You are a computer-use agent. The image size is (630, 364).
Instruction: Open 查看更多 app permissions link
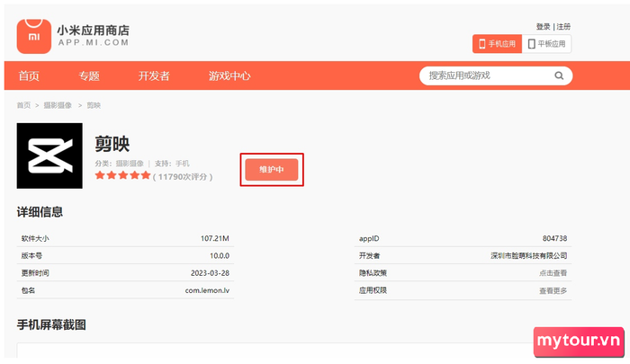click(553, 290)
